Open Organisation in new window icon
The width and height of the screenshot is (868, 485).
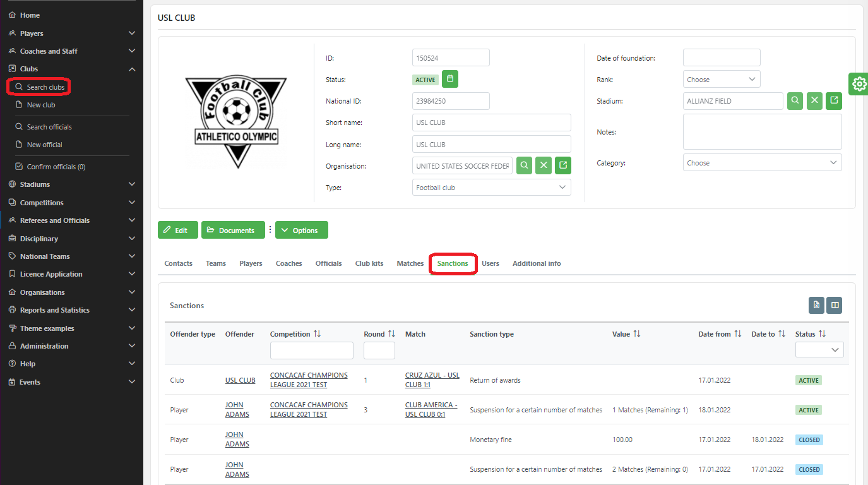(563, 165)
